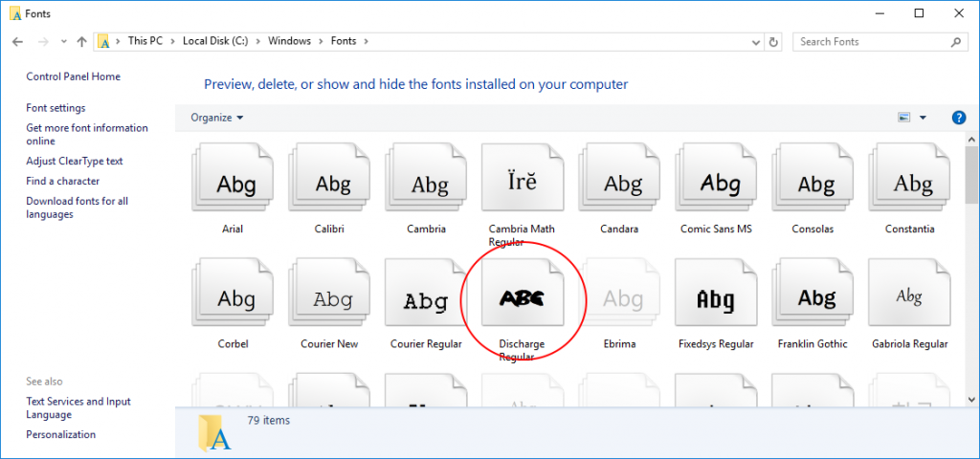Expand the address bar history dropdown
The height and width of the screenshot is (459, 980).
[x=756, y=42]
